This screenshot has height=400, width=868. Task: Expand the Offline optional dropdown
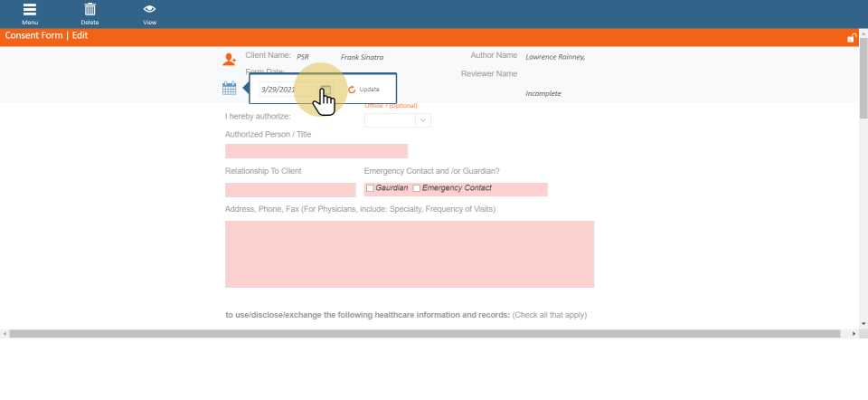[422, 119]
